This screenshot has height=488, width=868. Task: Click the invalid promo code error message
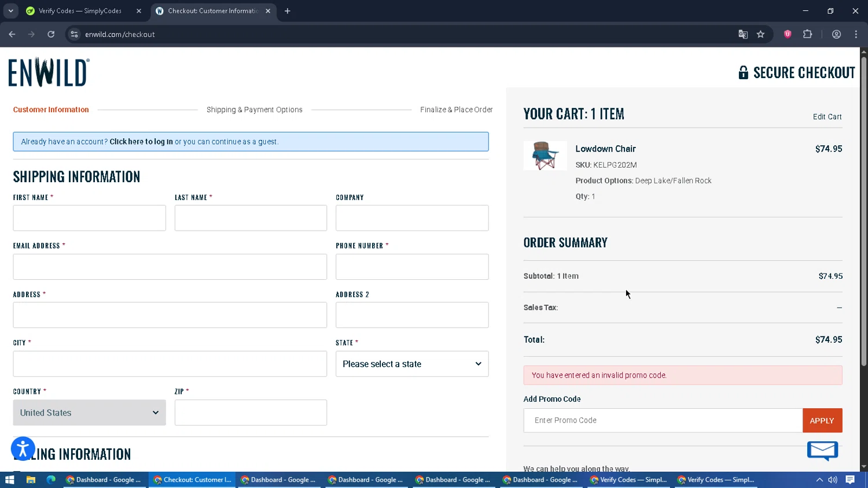point(683,375)
